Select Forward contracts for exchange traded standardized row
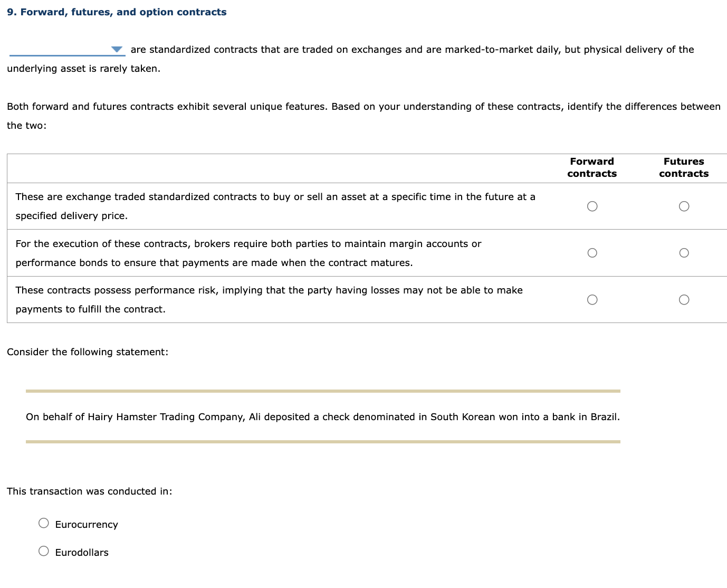 click(x=592, y=206)
